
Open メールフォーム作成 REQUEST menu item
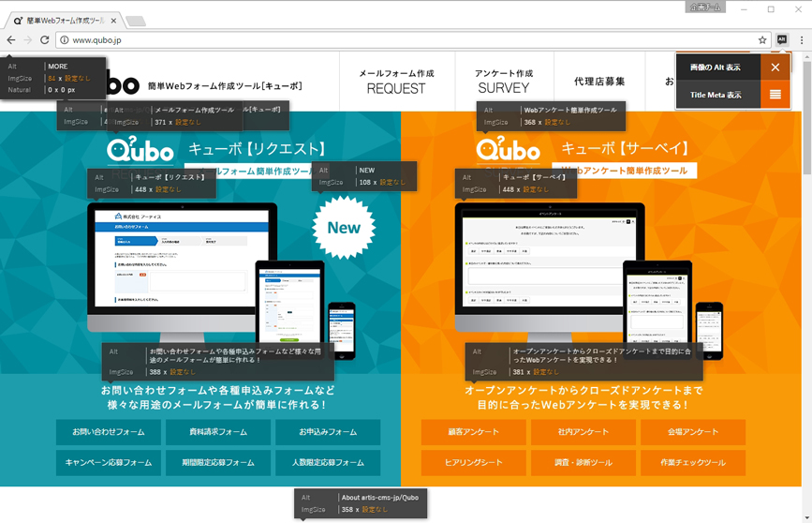pos(397,82)
